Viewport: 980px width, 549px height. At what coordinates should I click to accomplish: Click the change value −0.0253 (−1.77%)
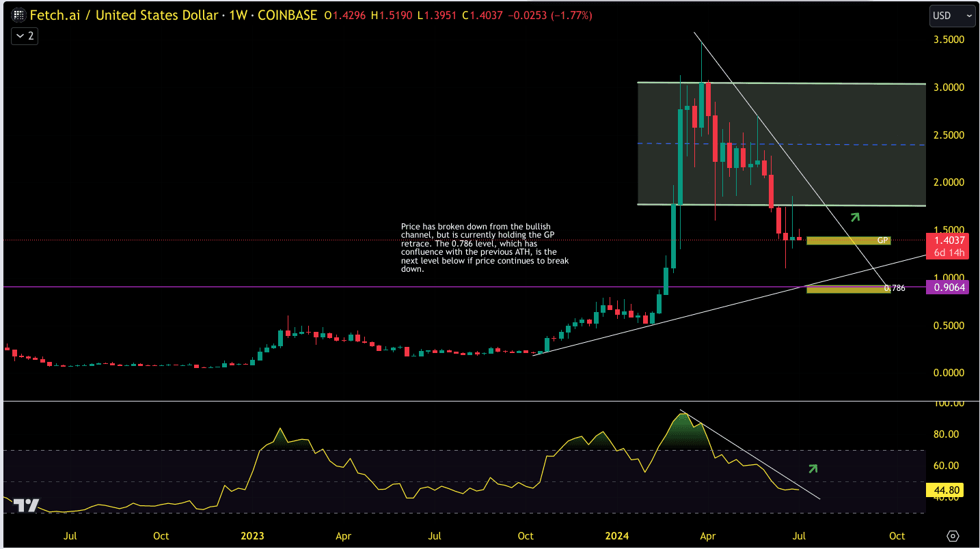(550, 15)
